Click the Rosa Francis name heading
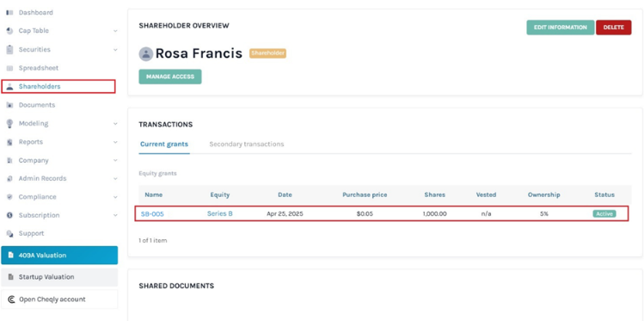Viewport: 644px width, 321px height. (199, 53)
